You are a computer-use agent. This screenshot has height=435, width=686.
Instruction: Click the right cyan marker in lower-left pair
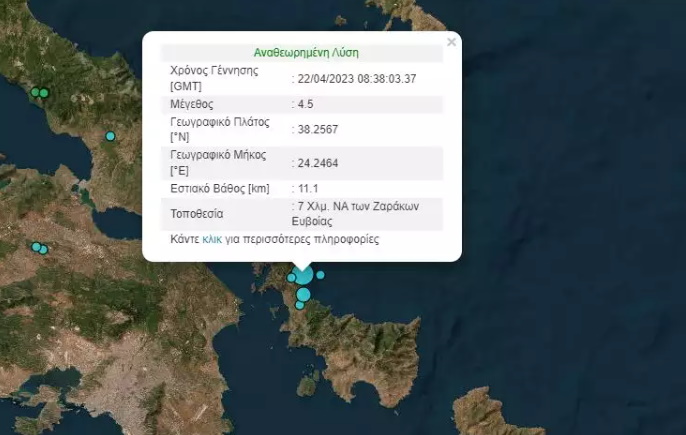[44, 249]
